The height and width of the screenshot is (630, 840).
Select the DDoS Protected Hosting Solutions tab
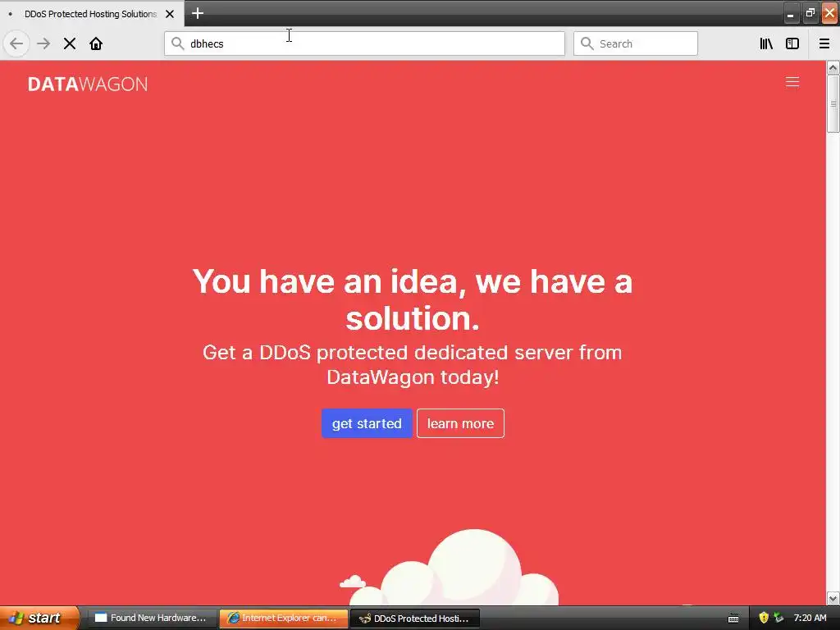pyautogui.click(x=92, y=14)
